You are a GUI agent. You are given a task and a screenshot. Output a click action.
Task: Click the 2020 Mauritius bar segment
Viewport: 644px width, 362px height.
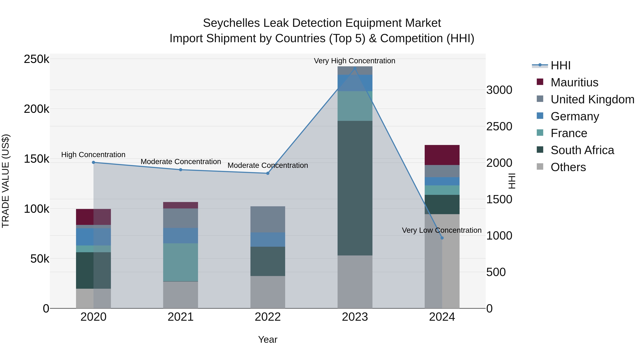coord(94,217)
